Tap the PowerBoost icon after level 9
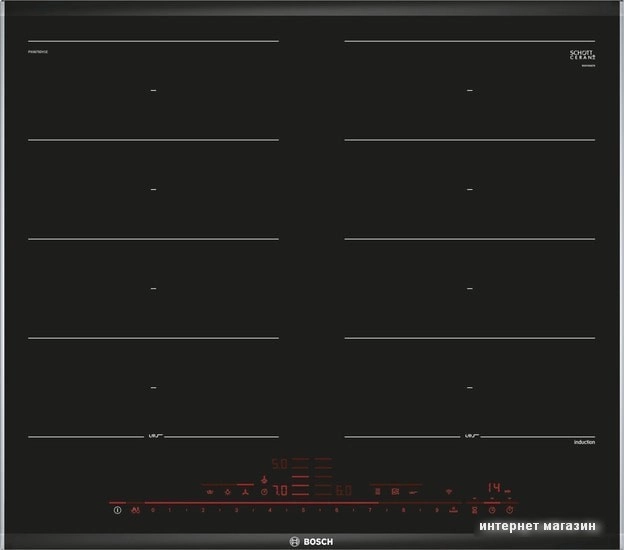 tap(454, 510)
